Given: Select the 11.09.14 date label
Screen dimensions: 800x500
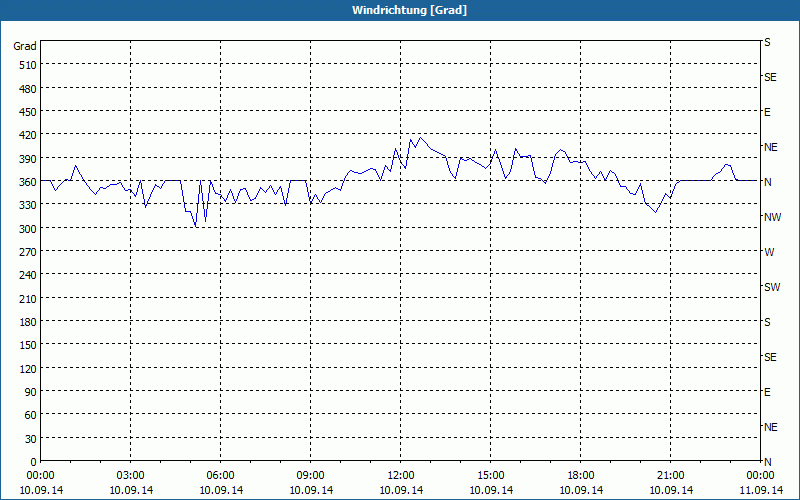Looking at the screenshot, I should (x=760, y=490).
